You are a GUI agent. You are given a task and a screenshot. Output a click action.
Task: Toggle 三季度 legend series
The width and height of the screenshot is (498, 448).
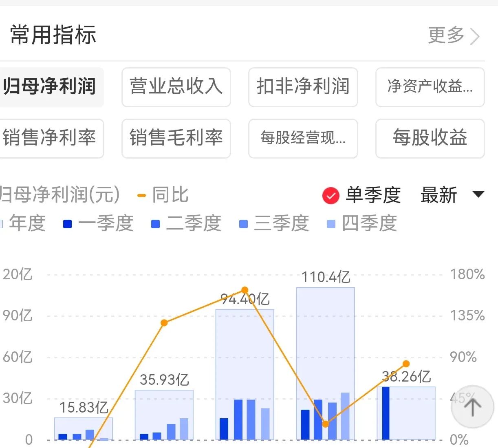(274, 223)
